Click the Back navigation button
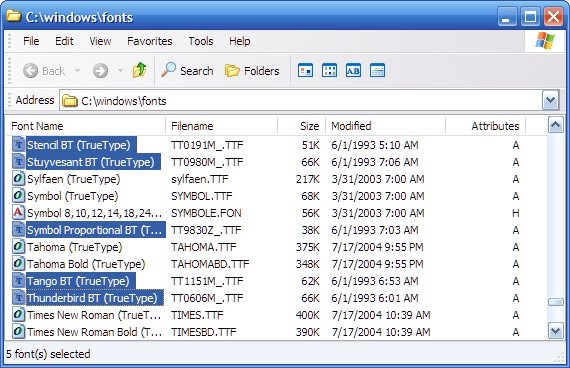 coord(44,71)
